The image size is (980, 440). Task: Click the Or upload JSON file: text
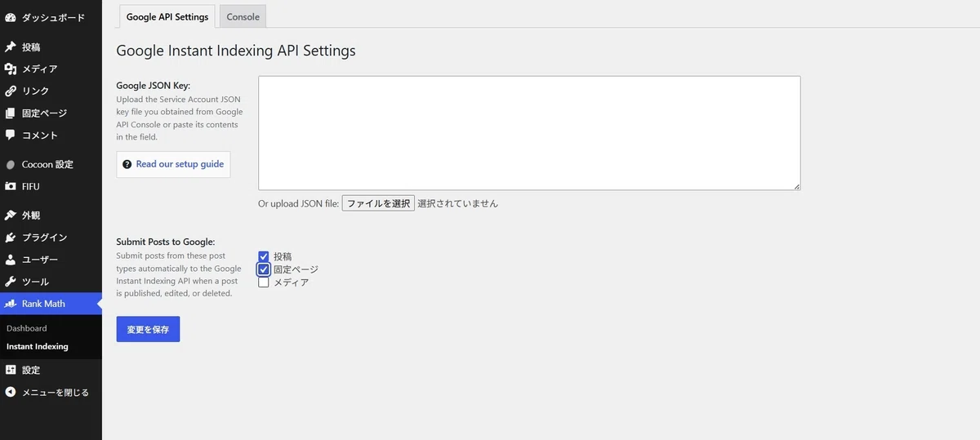(x=299, y=203)
